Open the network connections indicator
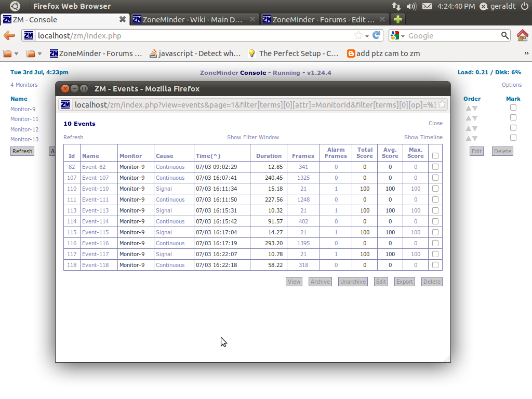 pyautogui.click(x=396, y=6)
